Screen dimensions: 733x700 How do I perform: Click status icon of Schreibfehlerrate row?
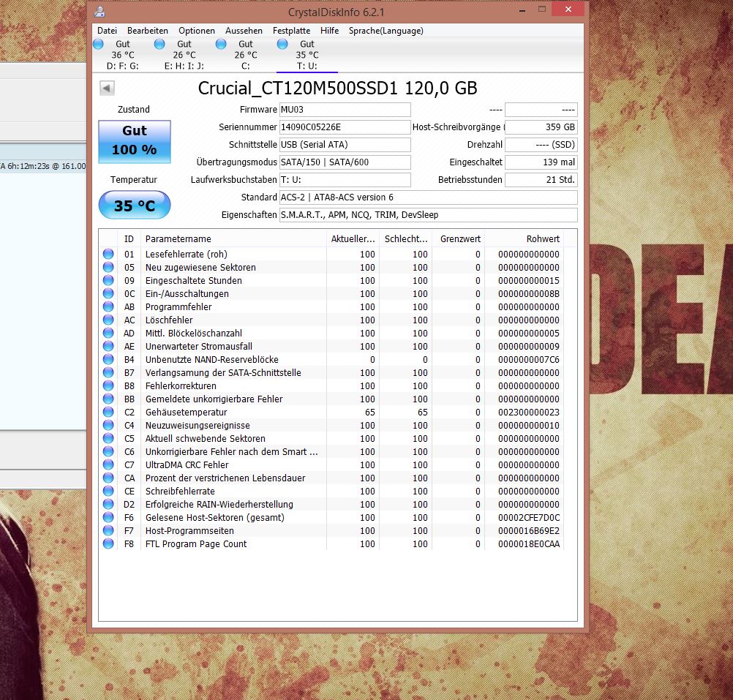point(108,491)
